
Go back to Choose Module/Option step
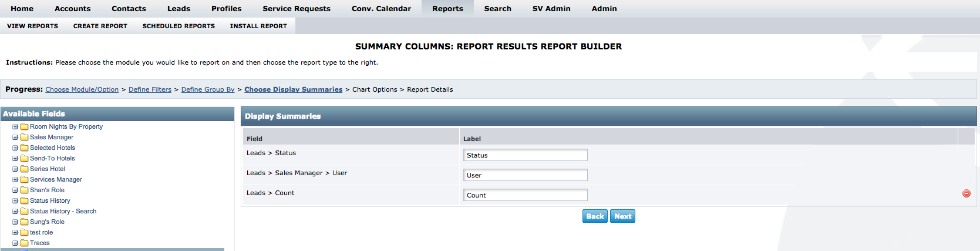82,89
